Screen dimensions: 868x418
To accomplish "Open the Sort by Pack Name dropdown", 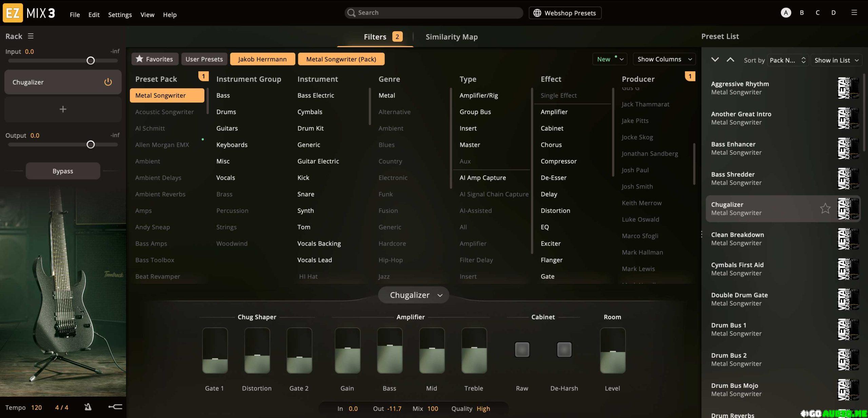I will (787, 60).
